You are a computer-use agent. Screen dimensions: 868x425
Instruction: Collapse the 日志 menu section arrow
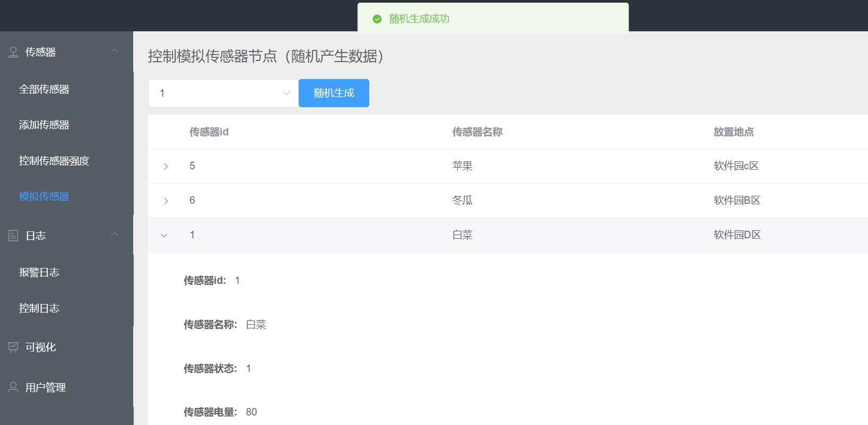(114, 235)
